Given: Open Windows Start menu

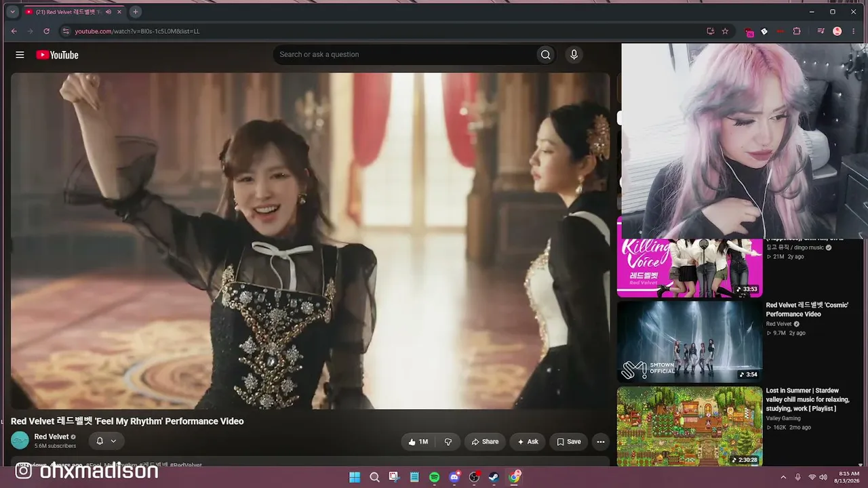Looking at the screenshot, I should (355, 477).
